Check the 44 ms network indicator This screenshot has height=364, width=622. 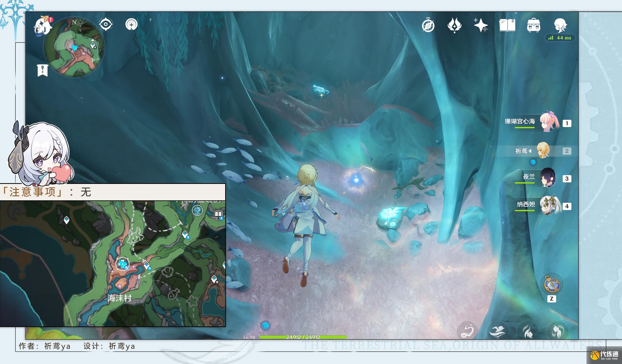[560, 38]
